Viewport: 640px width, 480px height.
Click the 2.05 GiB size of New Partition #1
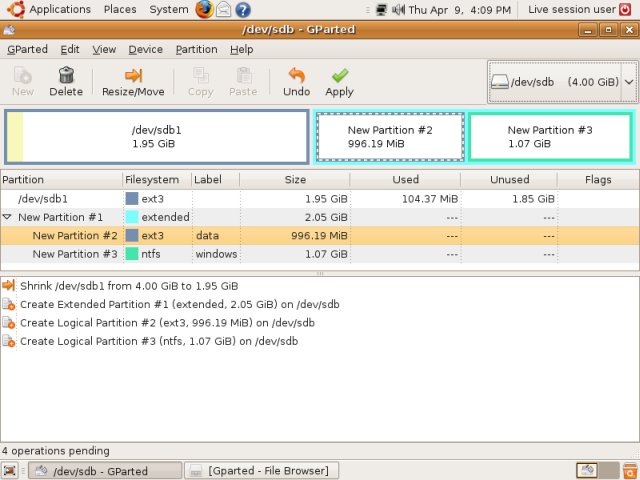point(326,217)
